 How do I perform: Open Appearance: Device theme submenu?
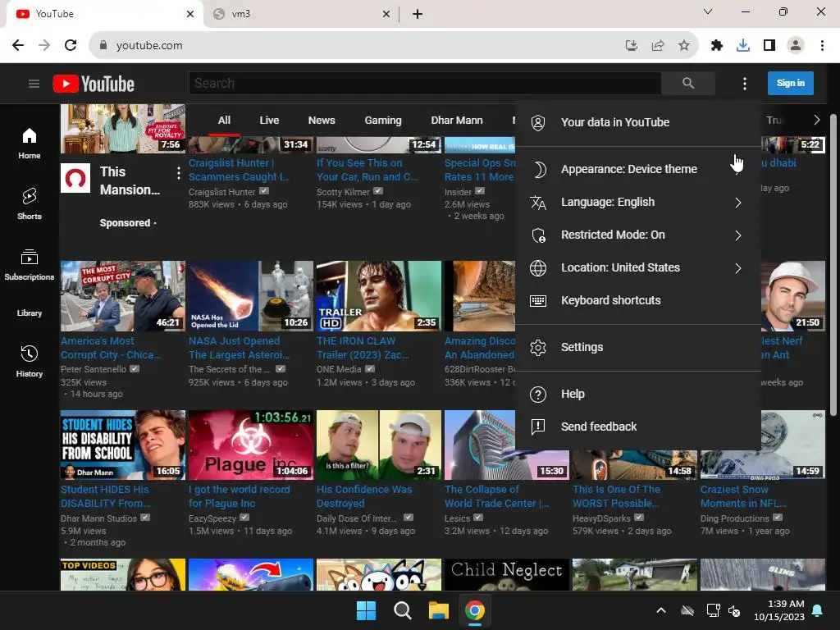click(x=638, y=169)
